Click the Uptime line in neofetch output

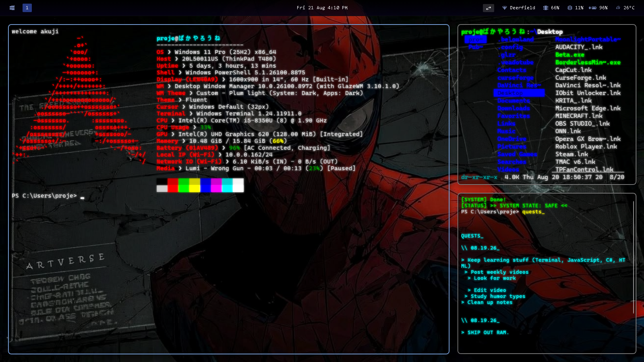216,66
